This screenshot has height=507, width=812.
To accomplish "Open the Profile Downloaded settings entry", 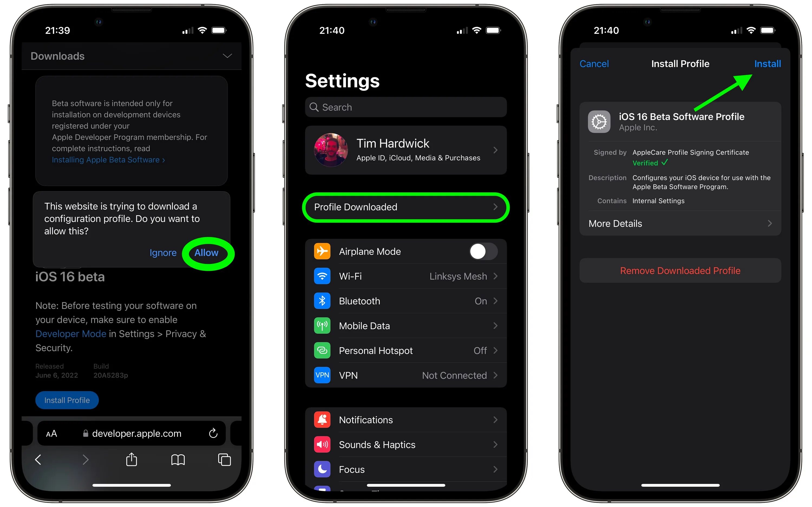I will pos(406,207).
